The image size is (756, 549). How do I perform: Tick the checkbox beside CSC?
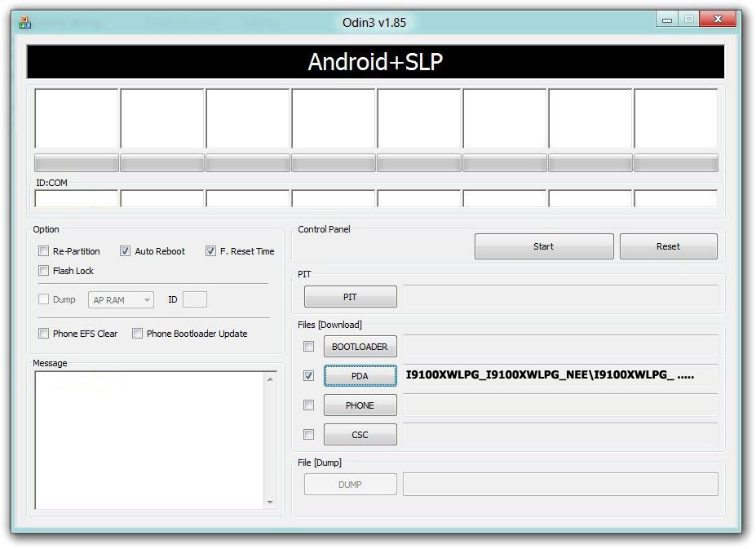[308, 435]
